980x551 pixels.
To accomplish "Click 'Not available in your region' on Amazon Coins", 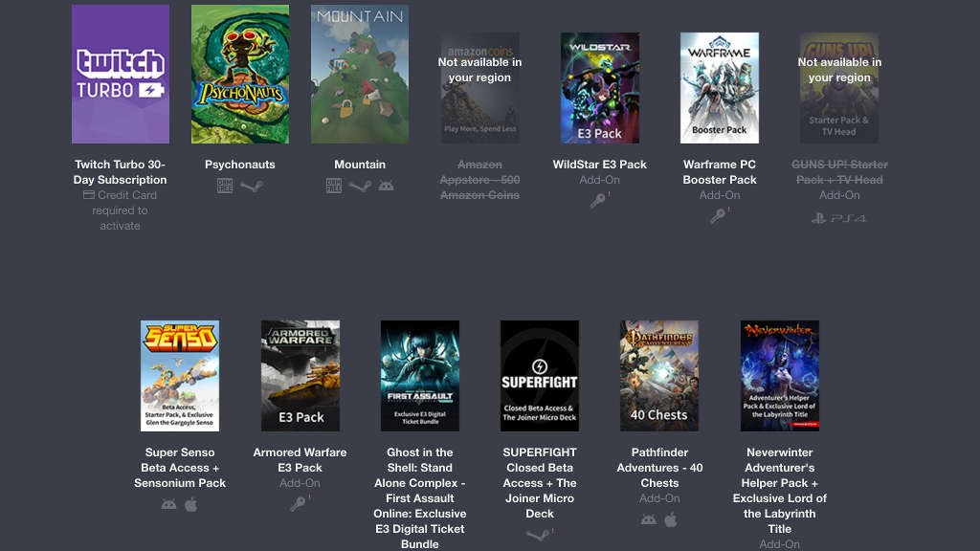I will tap(480, 70).
